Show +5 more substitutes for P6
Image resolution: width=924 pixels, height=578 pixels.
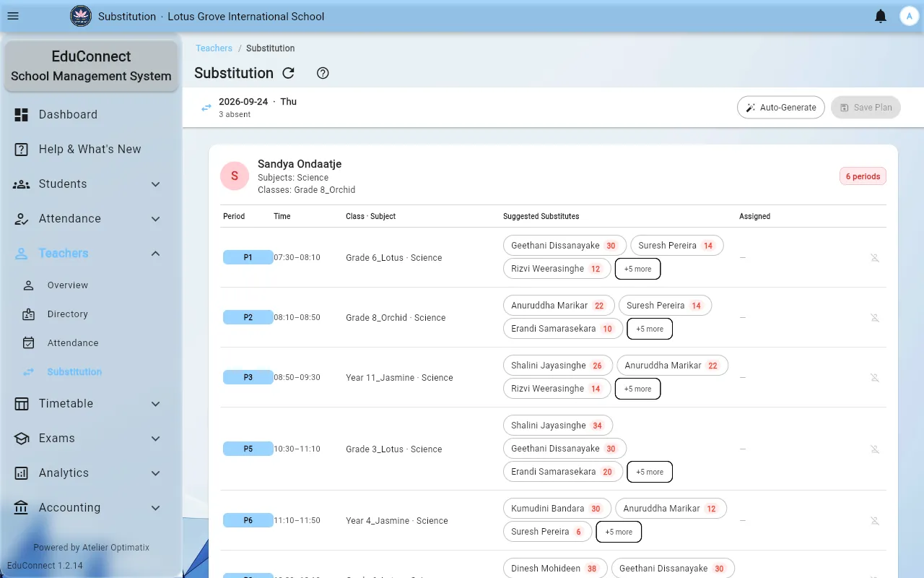click(x=619, y=532)
